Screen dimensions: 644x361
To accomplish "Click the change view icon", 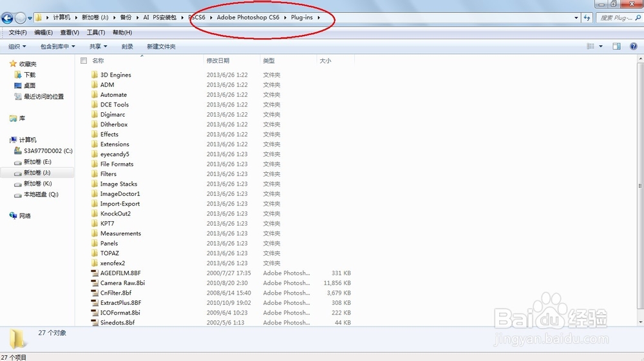I will [591, 46].
